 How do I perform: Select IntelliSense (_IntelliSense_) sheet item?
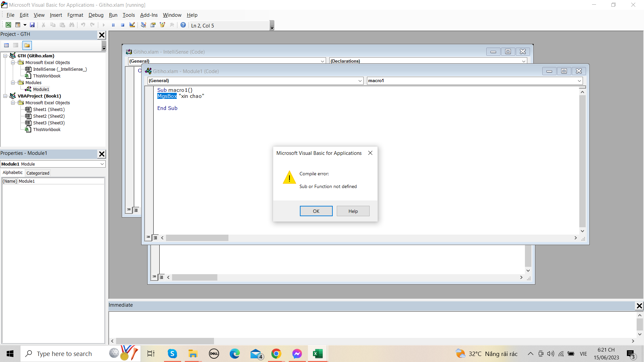click(60, 69)
